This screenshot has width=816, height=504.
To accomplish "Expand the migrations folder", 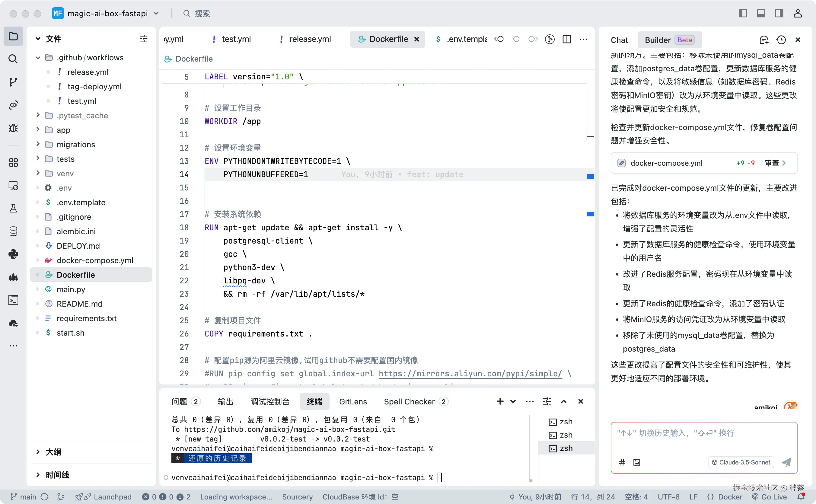I will 75,144.
